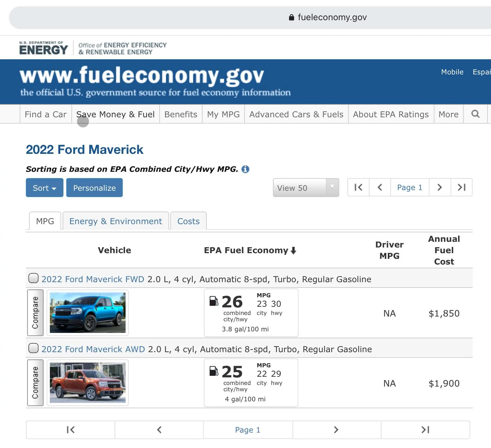Click the Vehicle column header

pyautogui.click(x=115, y=250)
